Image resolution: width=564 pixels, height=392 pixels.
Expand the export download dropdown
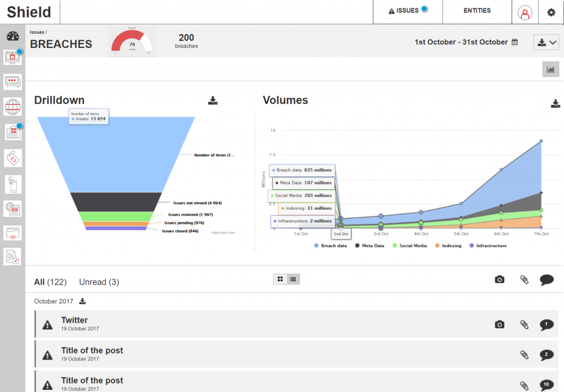[x=547, y=42]
